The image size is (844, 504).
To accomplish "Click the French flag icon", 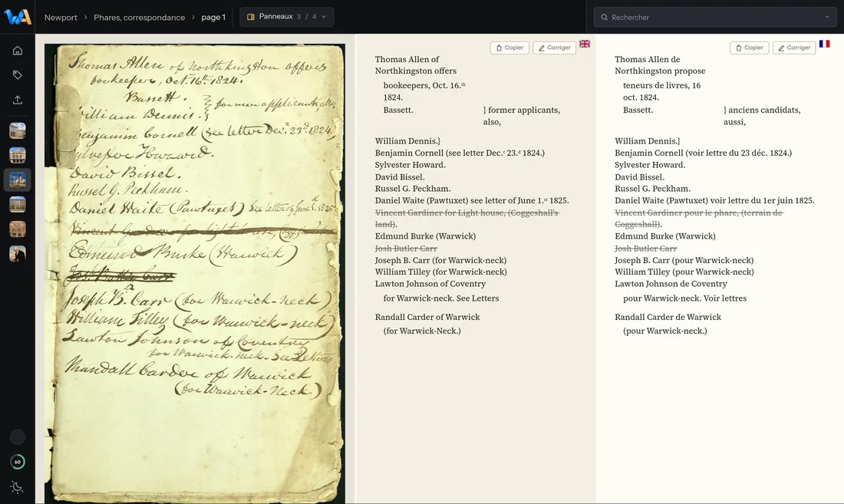I will point(824,44).
